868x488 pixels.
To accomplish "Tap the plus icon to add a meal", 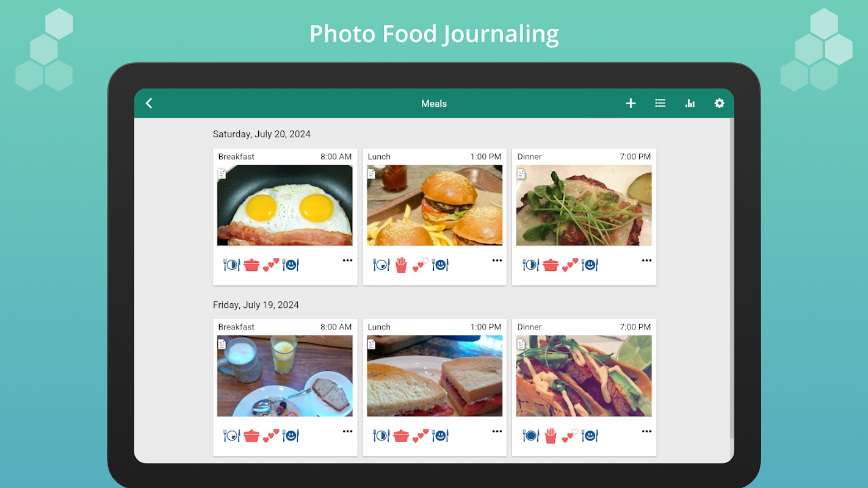I will click(x=631, y=103).
